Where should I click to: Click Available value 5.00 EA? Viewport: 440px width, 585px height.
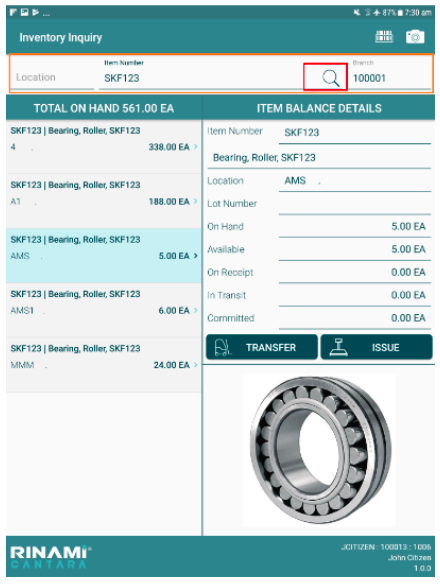[408, 249]
